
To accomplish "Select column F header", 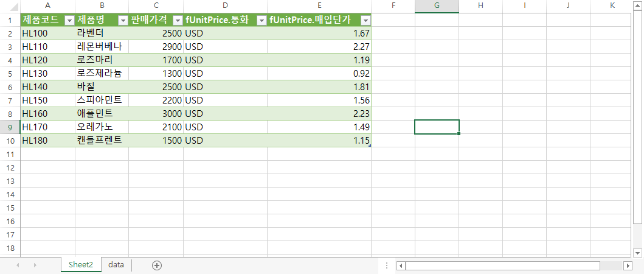I will point(393,5).
